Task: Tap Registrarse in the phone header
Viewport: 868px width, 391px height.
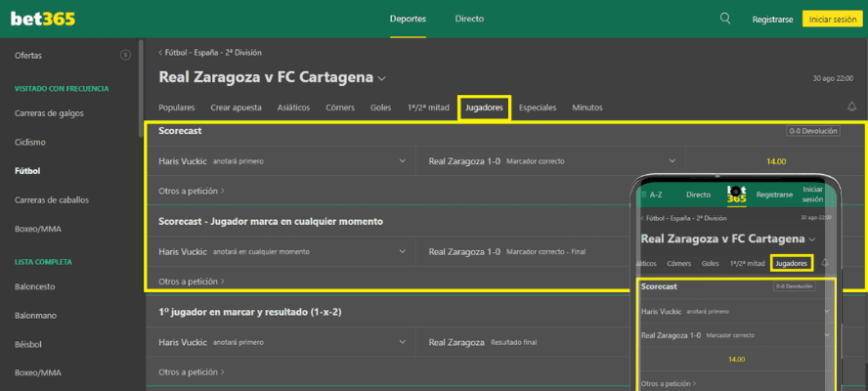Action: tap(775, 195)
